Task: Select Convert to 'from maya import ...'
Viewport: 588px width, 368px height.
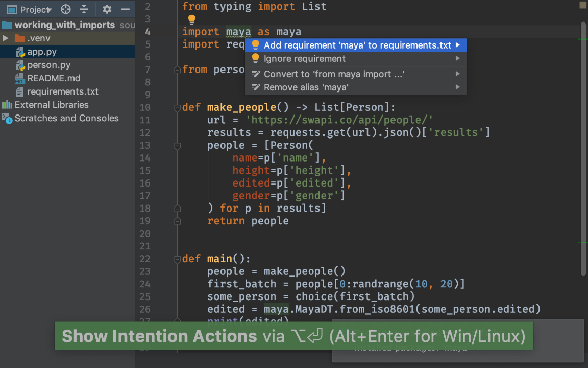Action: click(x=334, y=74)
